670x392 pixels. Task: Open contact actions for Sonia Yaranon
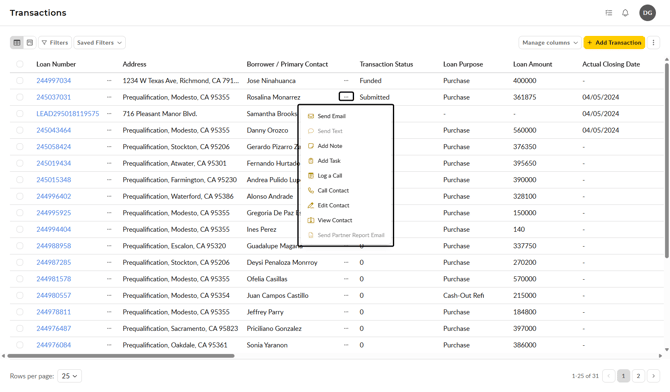(346, 345)
